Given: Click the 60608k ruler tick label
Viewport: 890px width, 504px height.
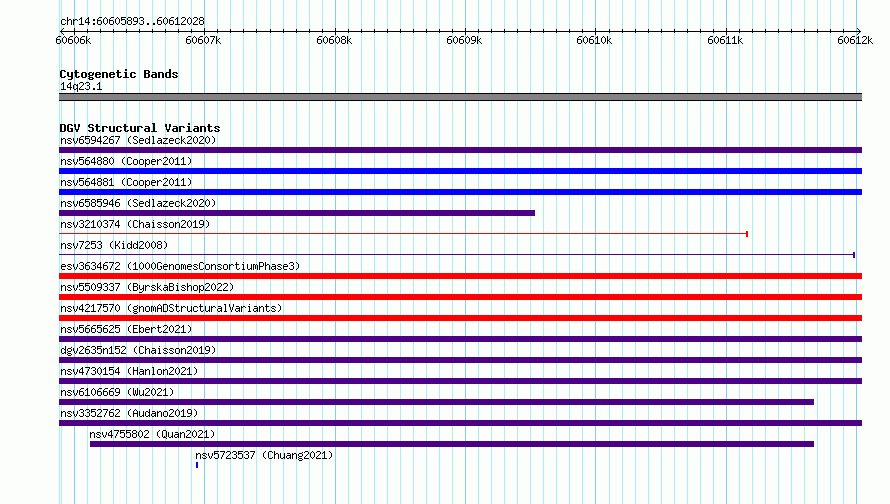Looking at the screenshot, I should 334,40.
